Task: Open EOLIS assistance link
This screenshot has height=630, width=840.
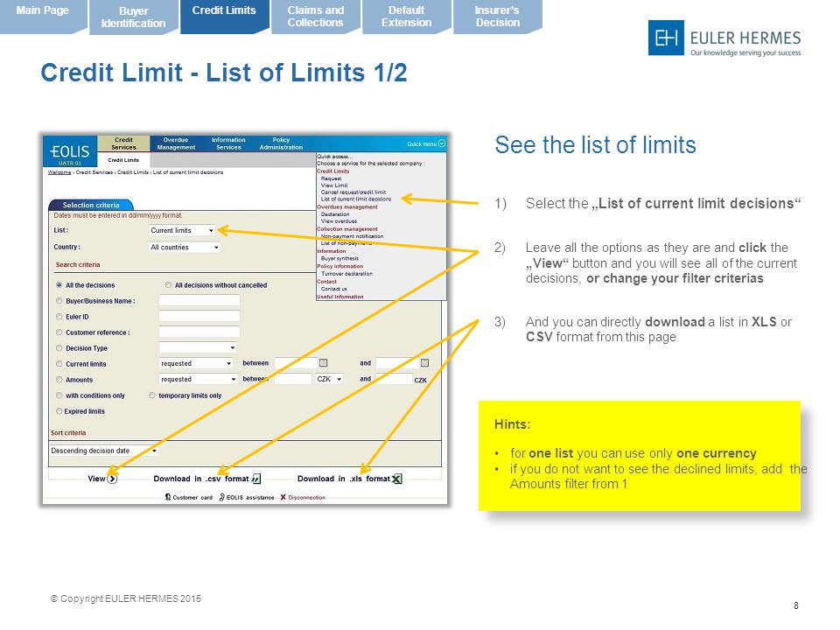Action: coord(247,498)
